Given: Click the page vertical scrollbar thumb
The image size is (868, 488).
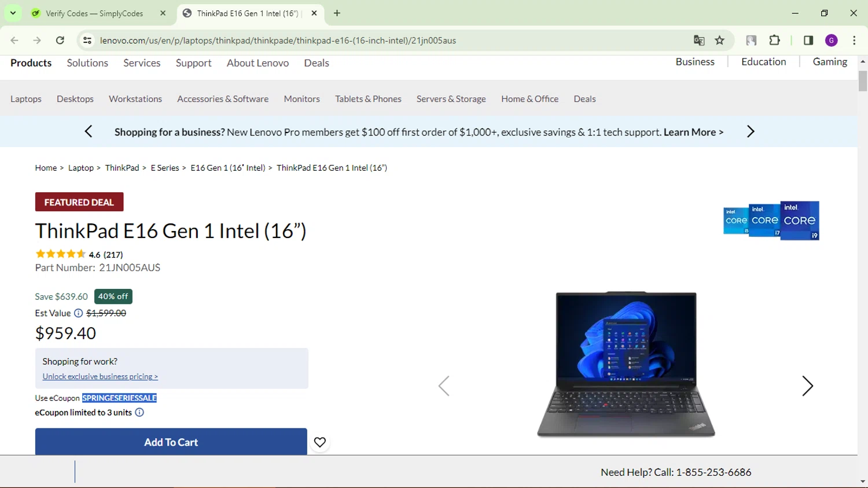Looking at the screenshot, I should (863, 81).
